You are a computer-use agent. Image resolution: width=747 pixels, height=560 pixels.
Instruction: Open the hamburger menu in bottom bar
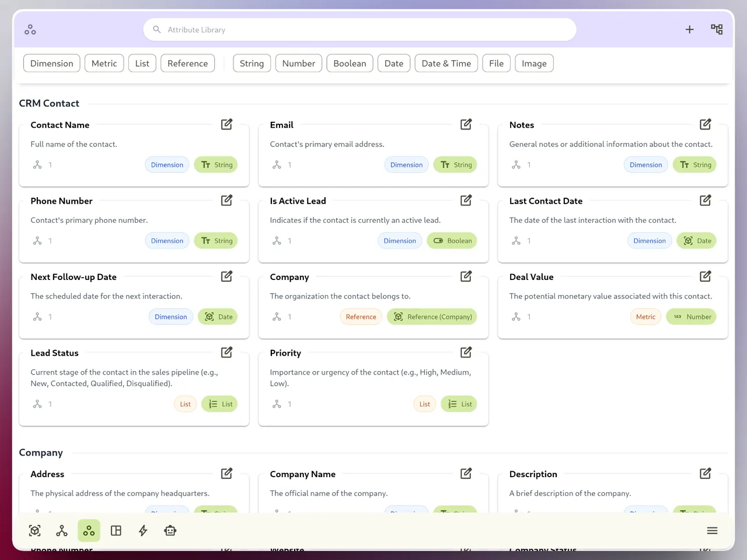(712, 531)
